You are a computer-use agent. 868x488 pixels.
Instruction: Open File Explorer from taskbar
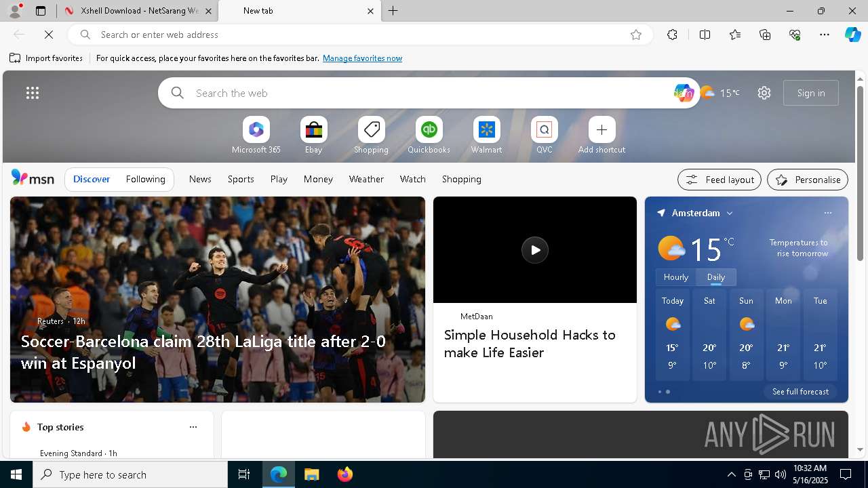pos(312,474)
